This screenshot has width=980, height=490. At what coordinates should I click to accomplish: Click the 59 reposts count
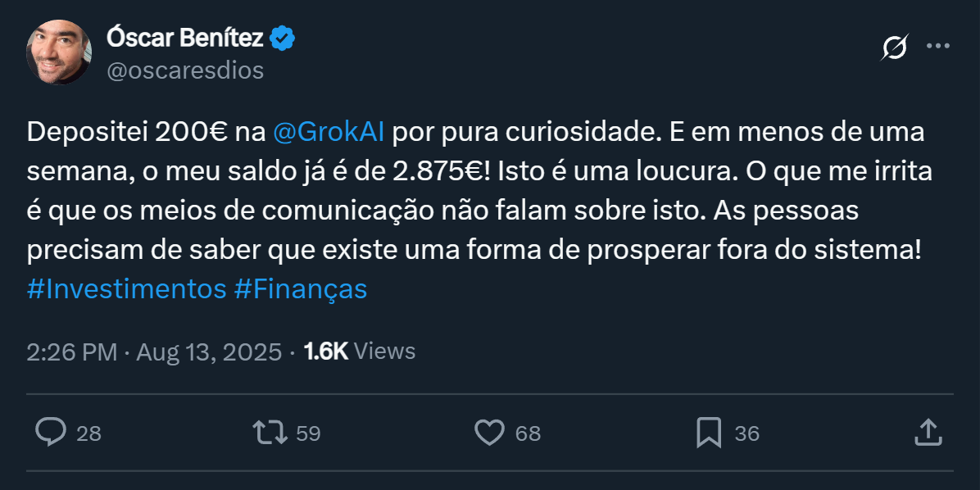click(x=308, y=433)
